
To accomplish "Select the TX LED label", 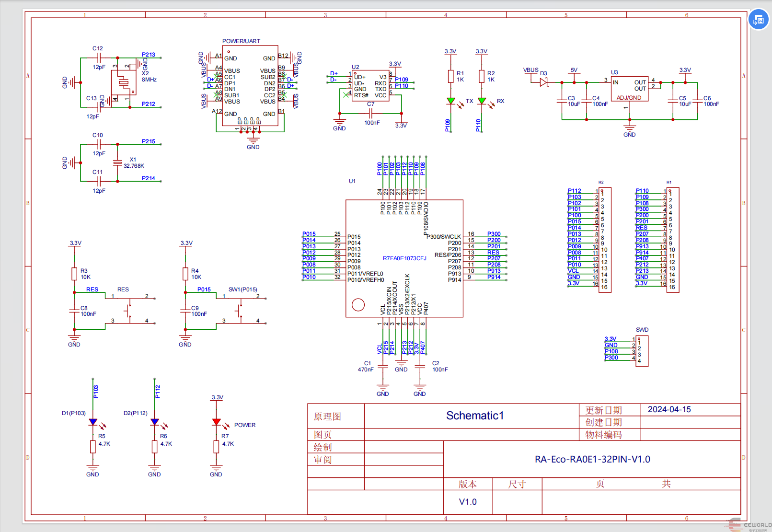I will coord(469,101).
